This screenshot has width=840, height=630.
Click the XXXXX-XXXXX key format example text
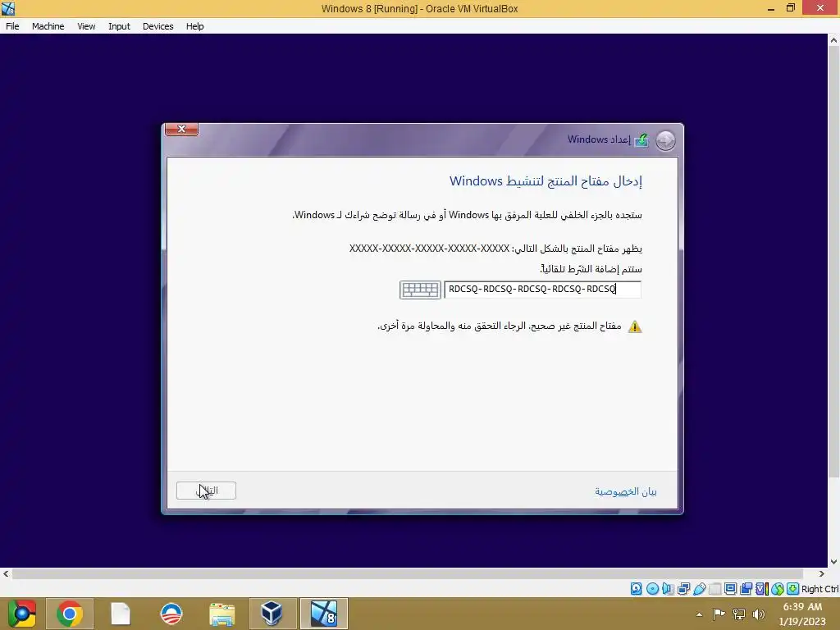tap(429, 248)
